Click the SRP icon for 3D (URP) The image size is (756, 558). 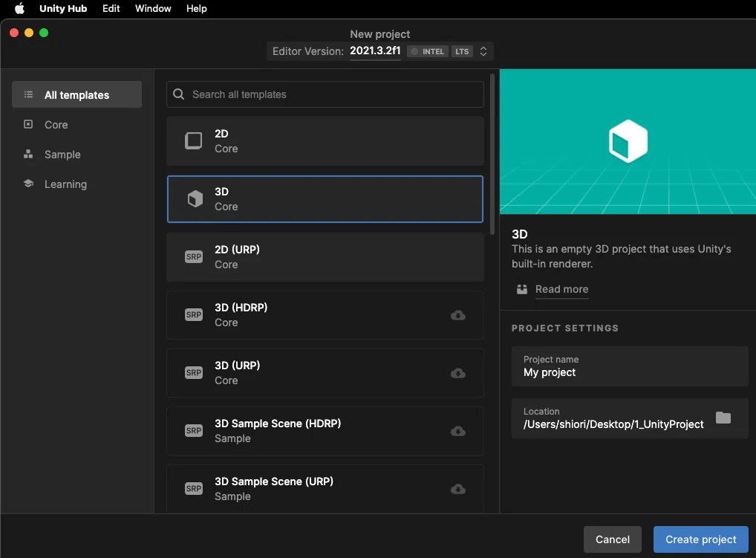coord(194,373)
